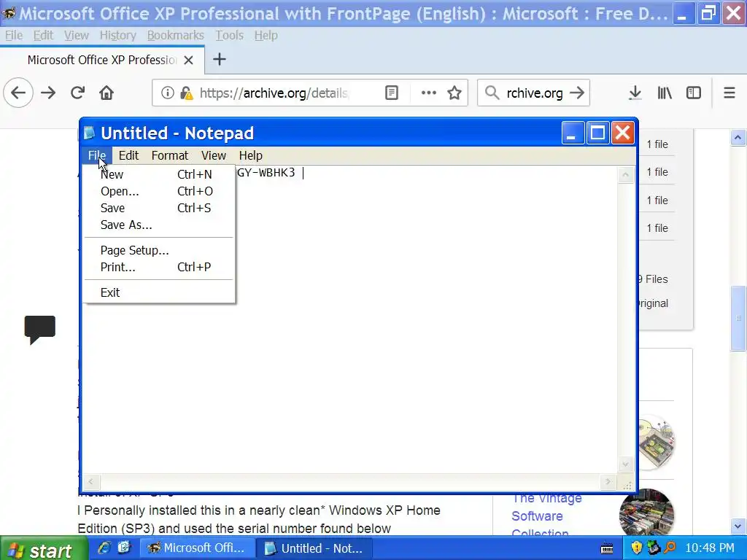Open the Firefox View menu
Viewport: 747px width, 560px height.
tap(76, 35)
